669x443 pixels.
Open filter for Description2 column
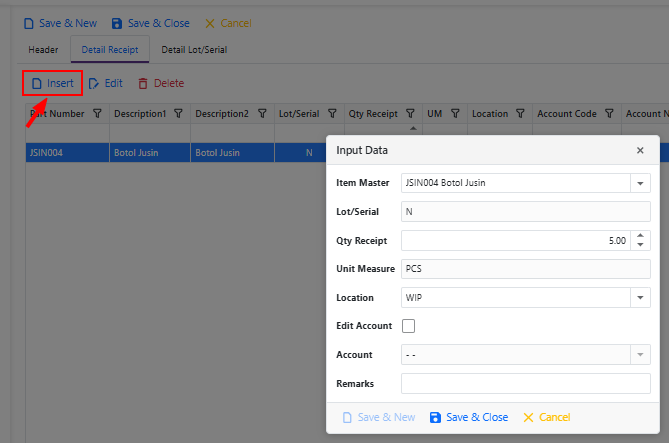[x=262, y=114]
